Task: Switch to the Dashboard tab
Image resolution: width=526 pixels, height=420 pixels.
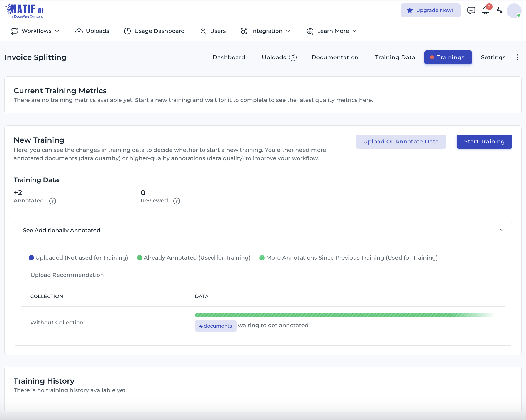Action: tap(229, 57)
